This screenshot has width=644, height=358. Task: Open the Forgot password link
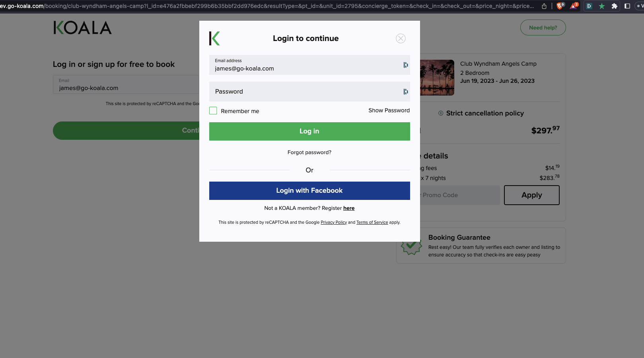[x=309, y=152]
